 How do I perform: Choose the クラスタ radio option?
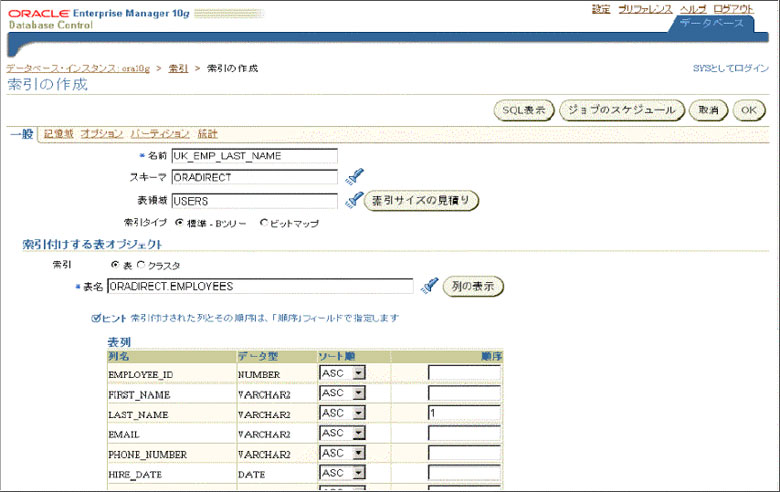(140, 265)
